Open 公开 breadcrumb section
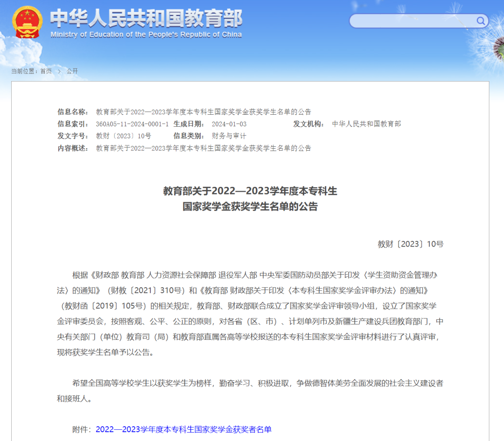The image size is (504, 441). [72, 71]
